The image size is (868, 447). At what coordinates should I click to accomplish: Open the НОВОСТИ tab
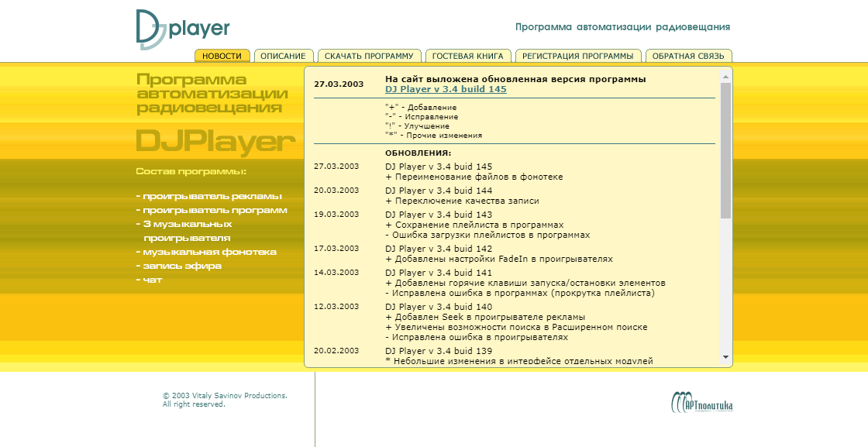(222, 56)
